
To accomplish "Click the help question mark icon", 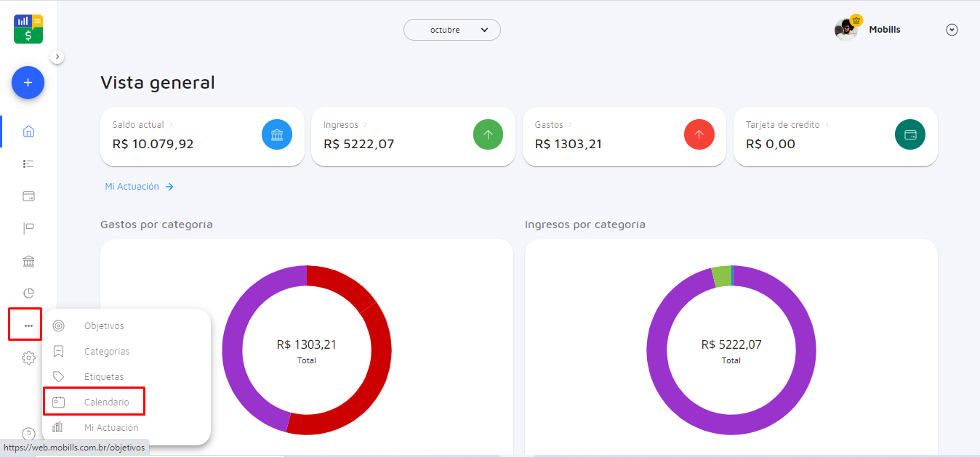I will [28, 434].
